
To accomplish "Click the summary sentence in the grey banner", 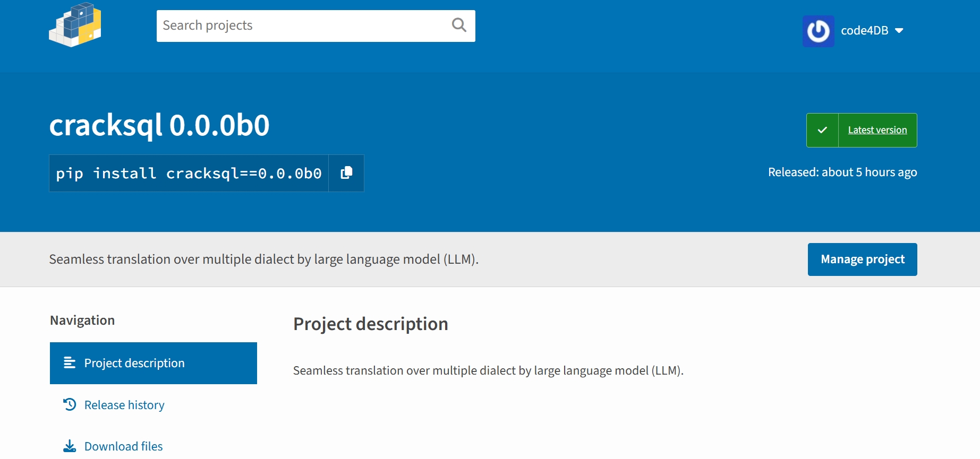I will pos(264,259).
